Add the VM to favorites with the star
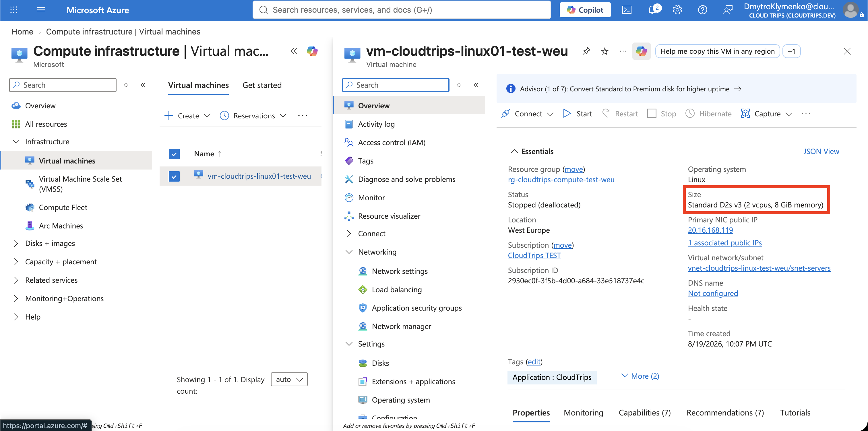The width and height of the screenshot is (868, 431). click(605, 51)
